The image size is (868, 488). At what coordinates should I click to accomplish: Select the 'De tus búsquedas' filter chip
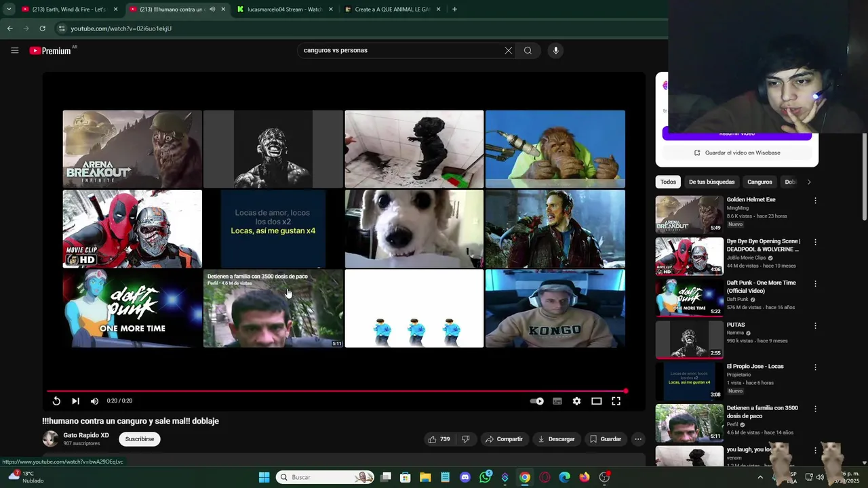[x=711, y=182]
